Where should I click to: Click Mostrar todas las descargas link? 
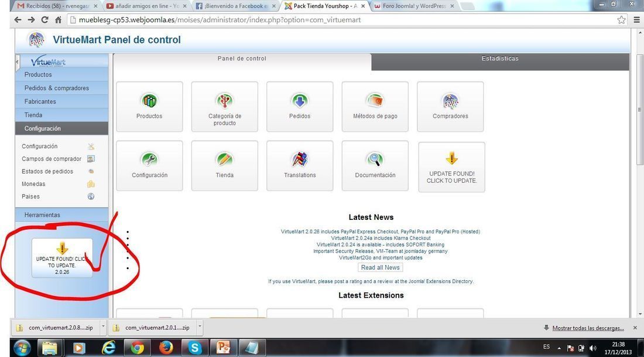pyautogui.click(x=588, y=328)
